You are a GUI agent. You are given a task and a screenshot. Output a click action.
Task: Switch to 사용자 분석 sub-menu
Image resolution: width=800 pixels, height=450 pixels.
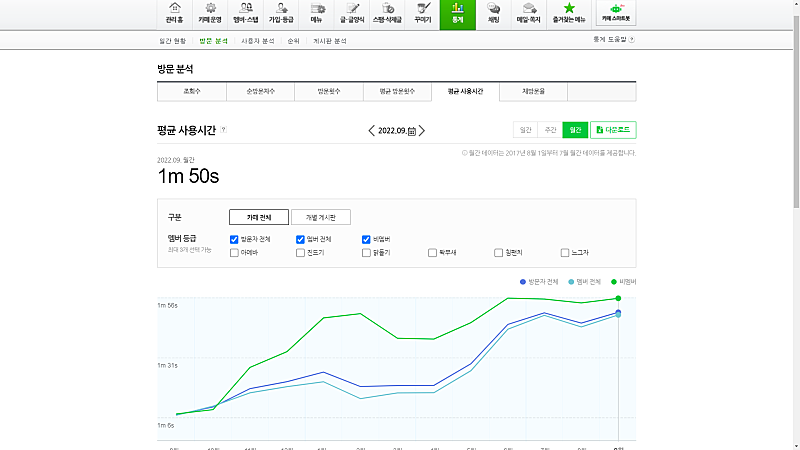pos(258,41)
